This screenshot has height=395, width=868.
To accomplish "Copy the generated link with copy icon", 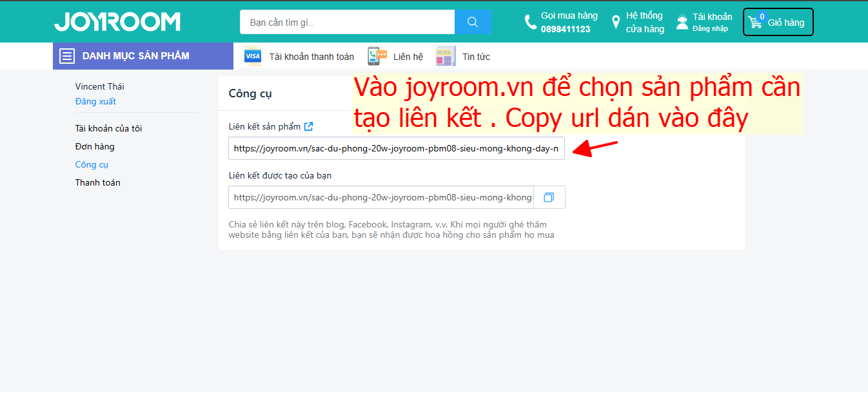I will [549, 197].
